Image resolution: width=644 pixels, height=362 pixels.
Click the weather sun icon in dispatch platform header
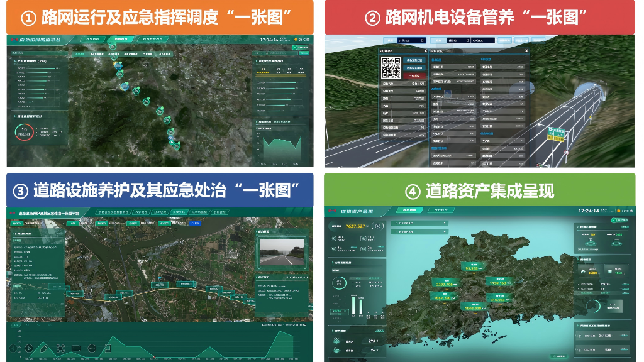pyautogui.click(x=294, y=40)
